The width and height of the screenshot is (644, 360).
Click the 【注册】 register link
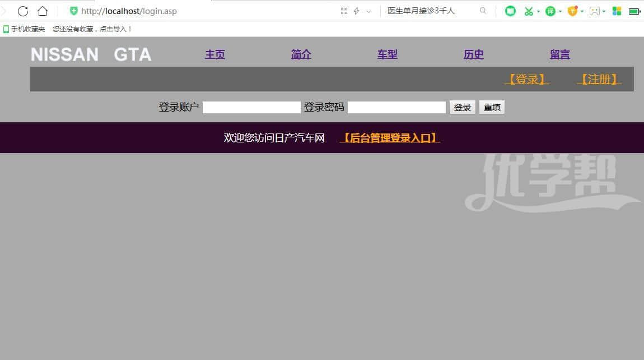pyautogui.click(x=599, y=79)
